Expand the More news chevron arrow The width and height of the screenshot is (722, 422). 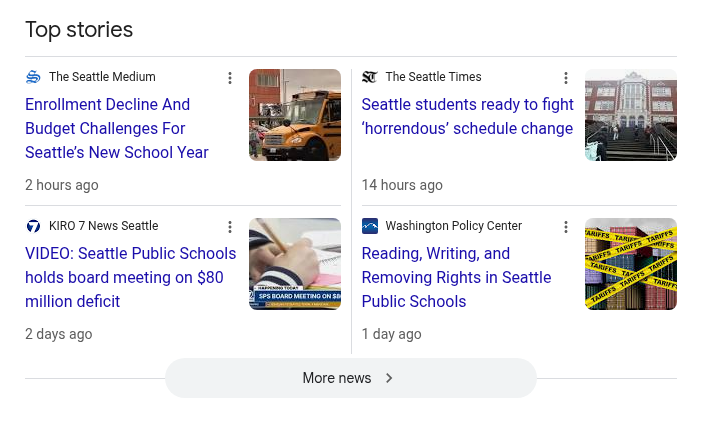[x=389, y=378]
